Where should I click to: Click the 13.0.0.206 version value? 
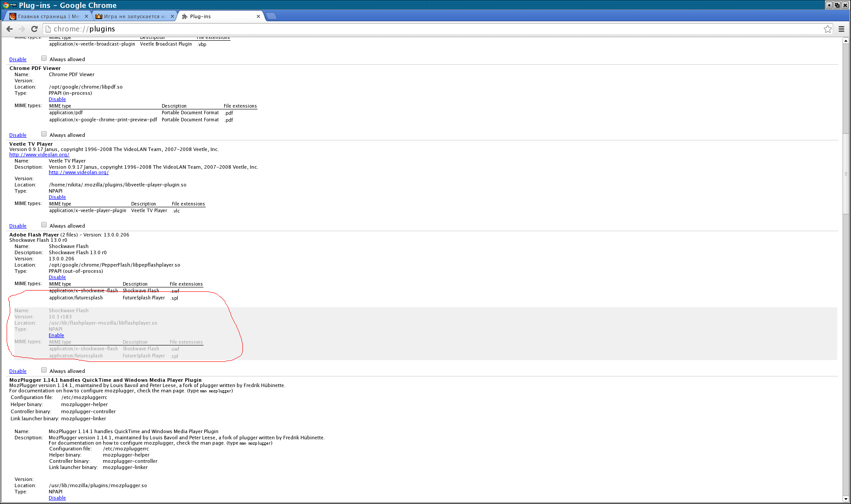point(62,259)
